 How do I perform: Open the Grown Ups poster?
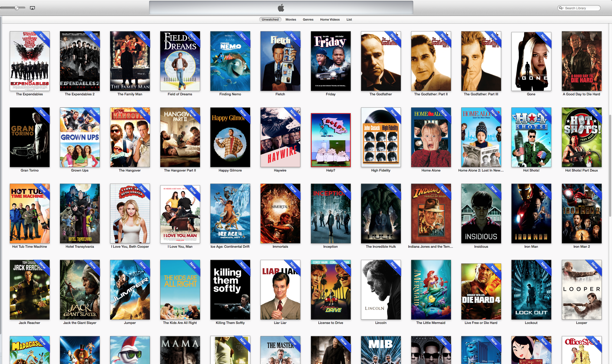pos(80,137)
